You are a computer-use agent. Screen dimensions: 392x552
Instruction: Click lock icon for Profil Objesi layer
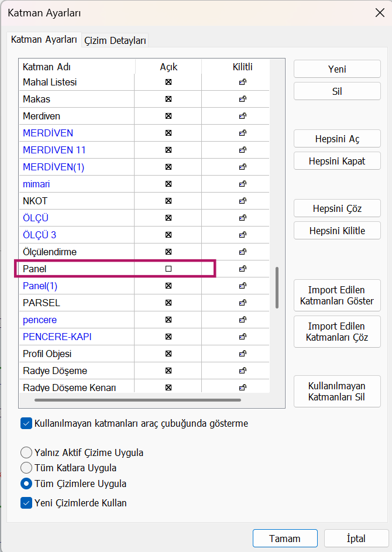coord(242,354)
